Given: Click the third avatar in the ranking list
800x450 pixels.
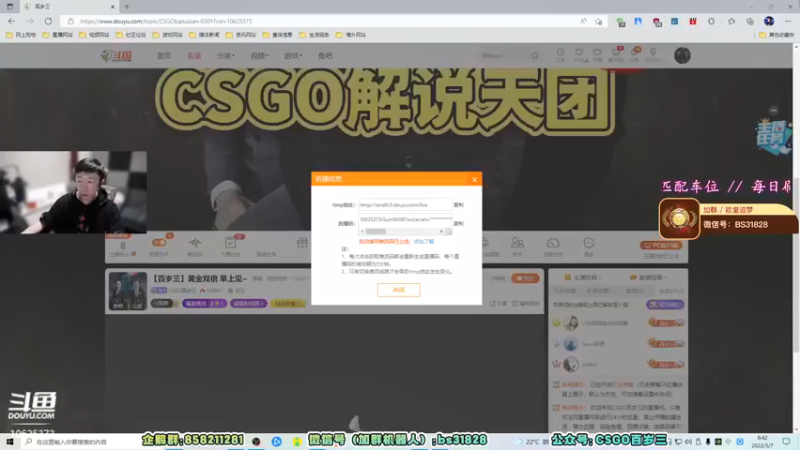Looking at the screenshot, I should [571, 364].
